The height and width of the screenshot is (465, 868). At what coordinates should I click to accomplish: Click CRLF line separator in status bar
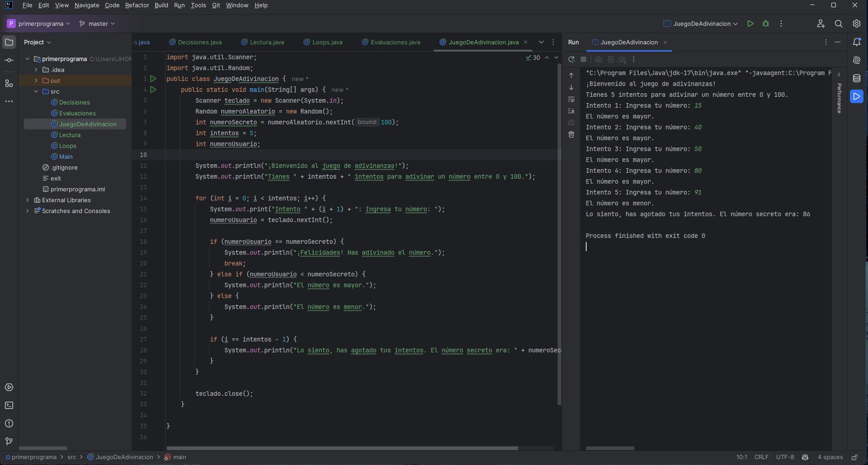tap(761, 457)
